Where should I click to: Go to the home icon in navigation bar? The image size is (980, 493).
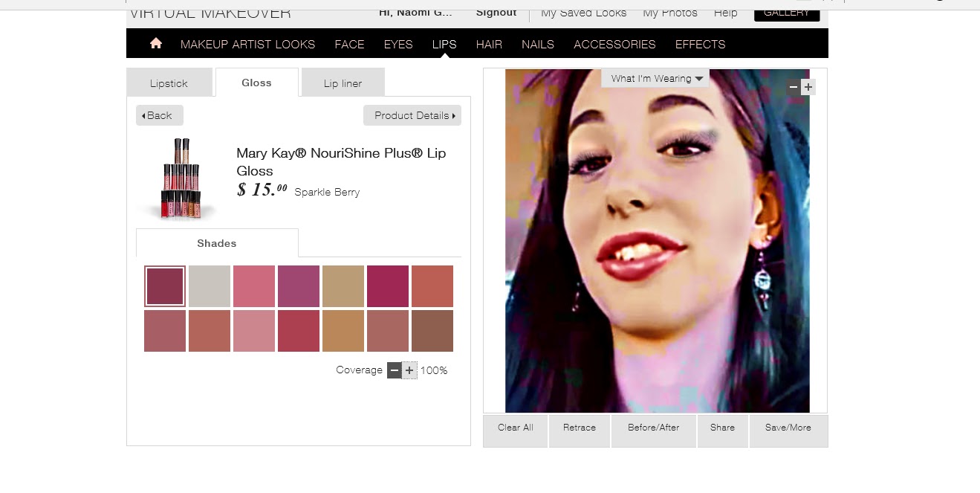(156, 44)
